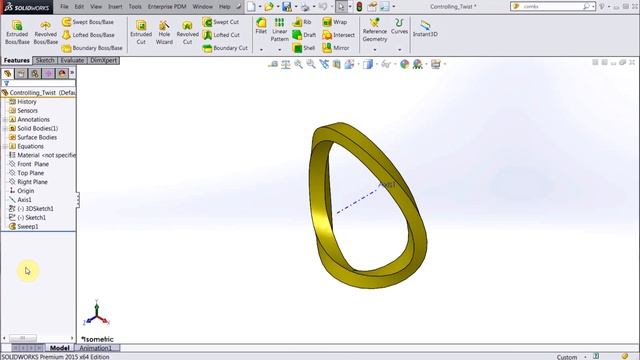Open the Edit menu

point(79,7)
